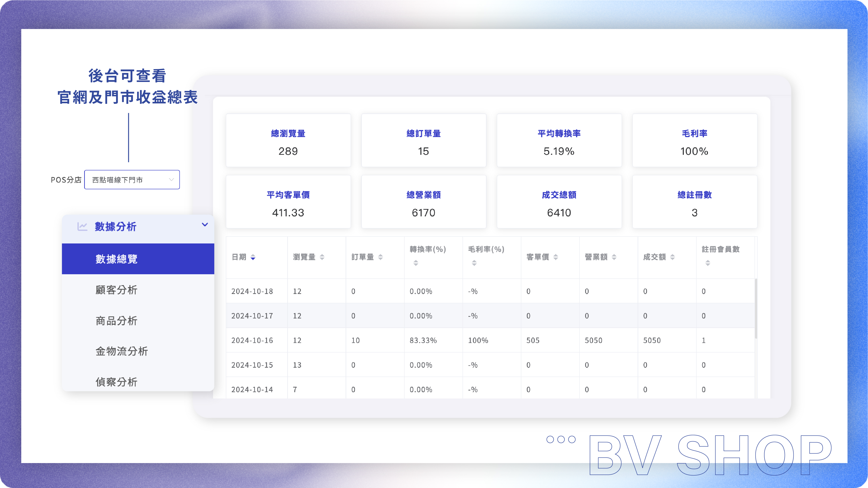Select the 2024-10-18 date cell
Viewport: 868px width, 488px height.
click(257, 291)
